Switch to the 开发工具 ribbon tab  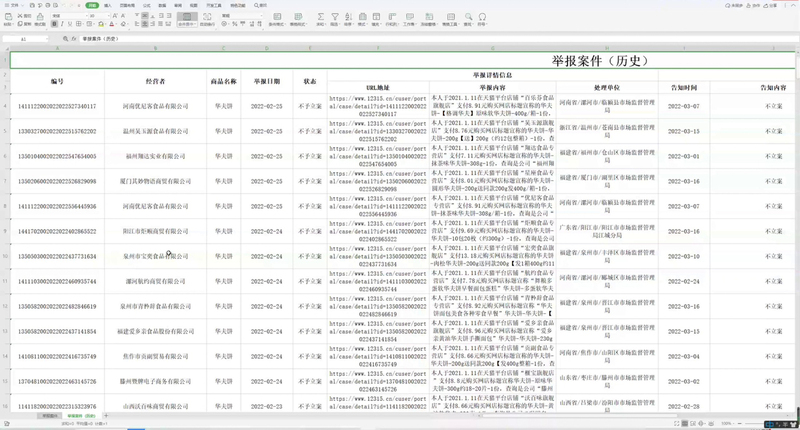(x=214, y=5)
